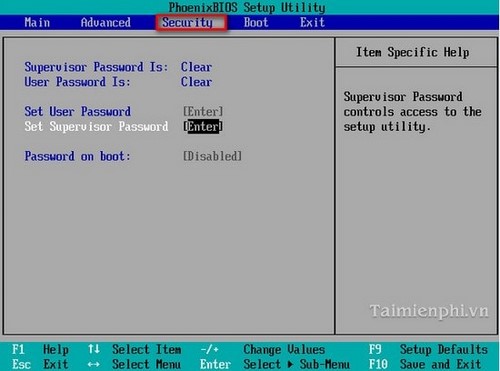Click the F9 Setup Defaults hint
This screenshot has height=371, width=500.
pos(428,349)
